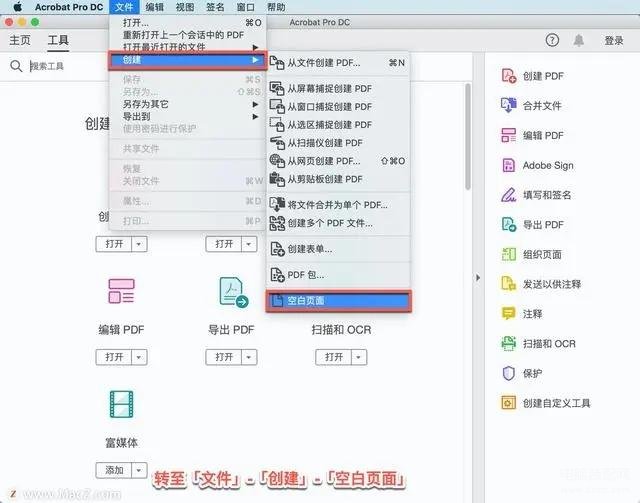
Task: Expand the 导出到 submenu arrow
Action: (256, 116)
